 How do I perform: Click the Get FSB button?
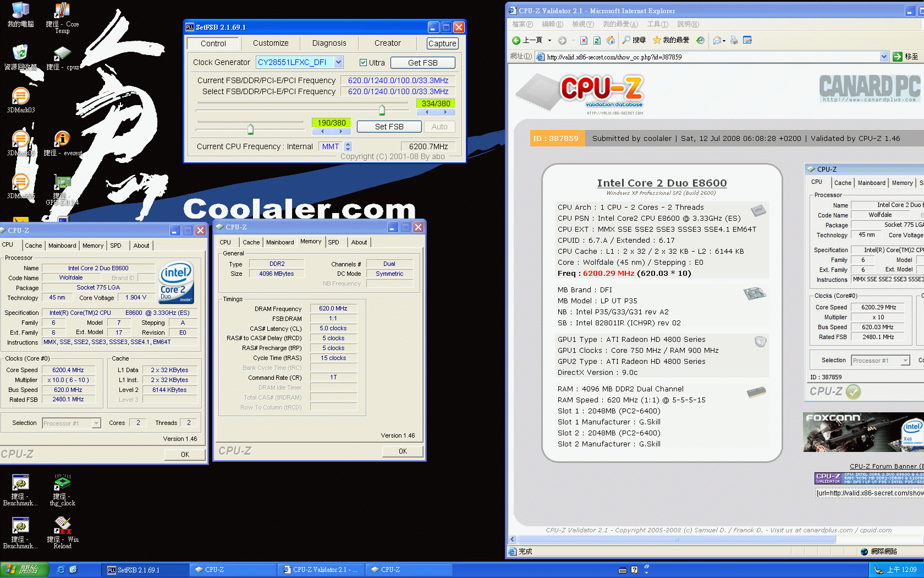[x=423, y=63]
